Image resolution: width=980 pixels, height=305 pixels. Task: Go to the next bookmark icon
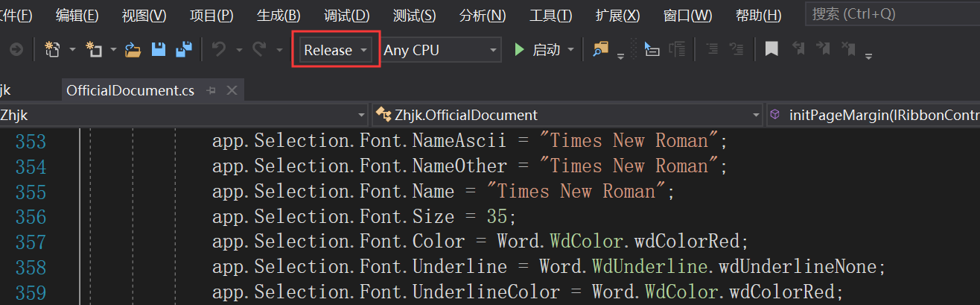pyautogui.click(x=823, y=50)
